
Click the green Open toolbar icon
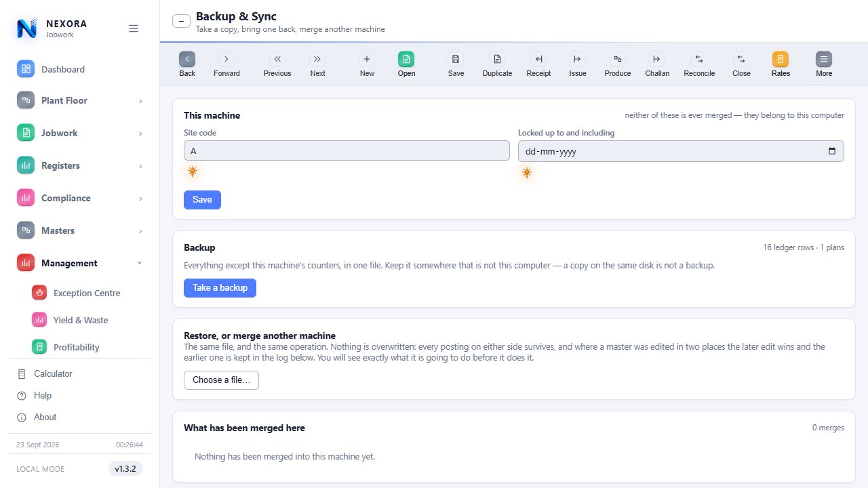click(406, 59)
